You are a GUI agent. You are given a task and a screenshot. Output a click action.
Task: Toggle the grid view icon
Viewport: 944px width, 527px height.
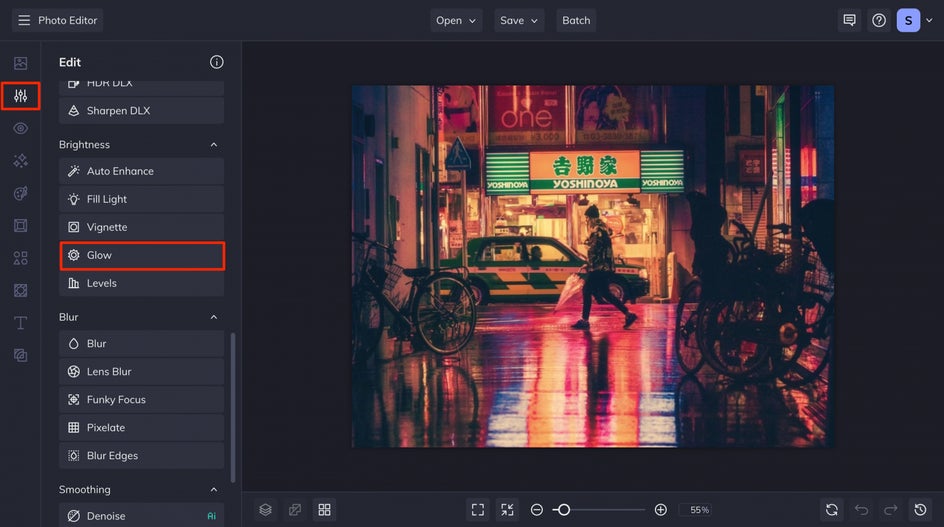(324, 510)
